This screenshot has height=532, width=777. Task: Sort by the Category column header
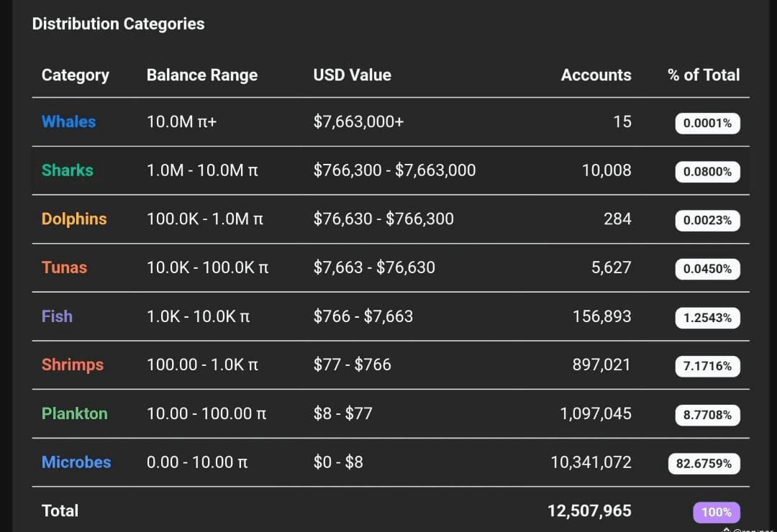76,75
